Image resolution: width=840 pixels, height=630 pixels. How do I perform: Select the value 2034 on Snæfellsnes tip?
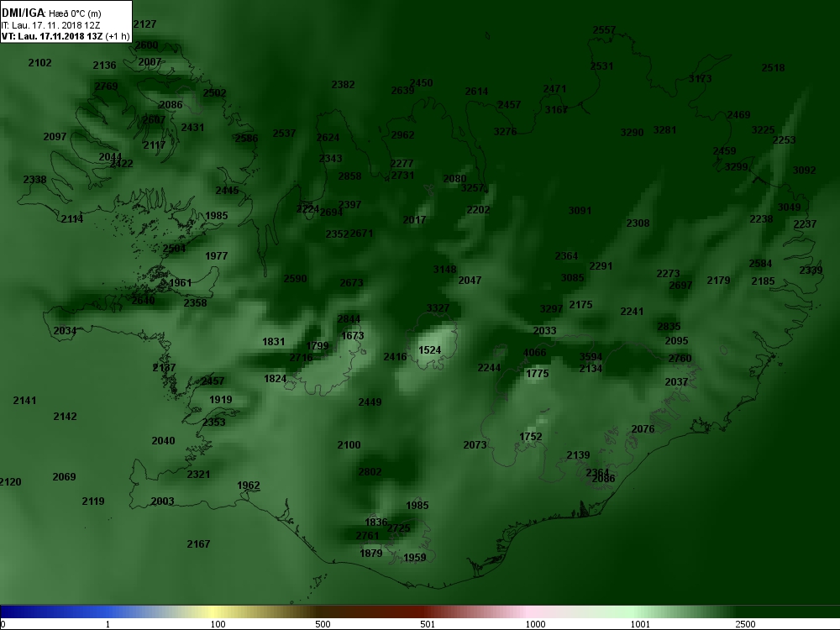click(65, 330)
